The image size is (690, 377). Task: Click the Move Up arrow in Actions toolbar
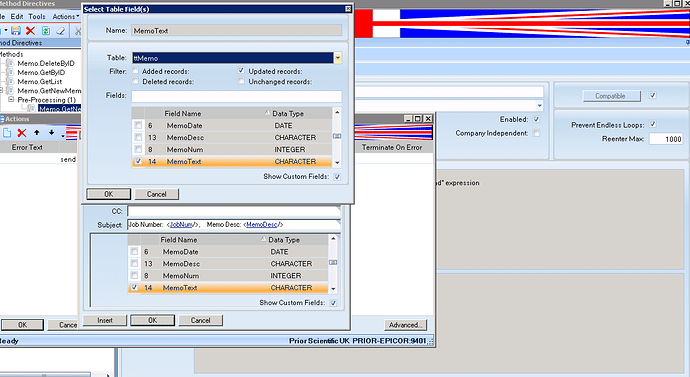point(37,132)
